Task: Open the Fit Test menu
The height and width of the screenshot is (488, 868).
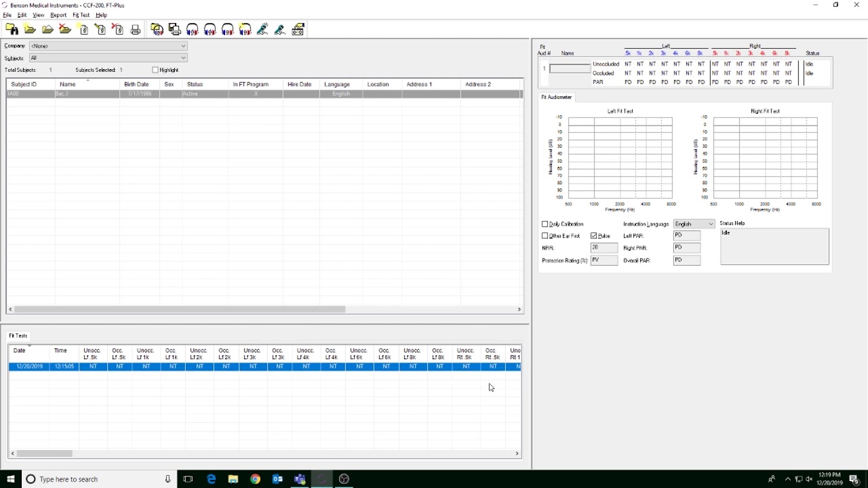Action: click(x=81, y=15)
